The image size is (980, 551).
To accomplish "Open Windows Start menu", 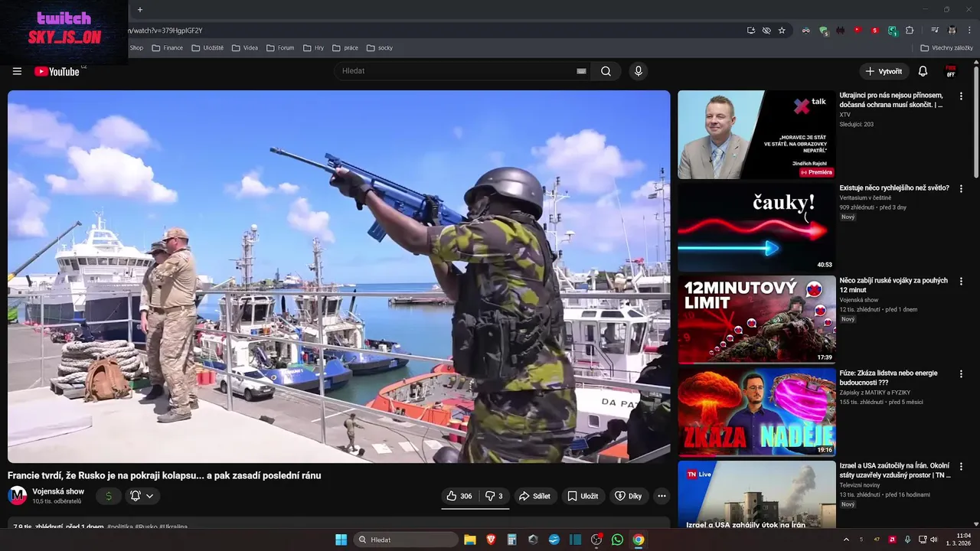I will coord(341,540).
